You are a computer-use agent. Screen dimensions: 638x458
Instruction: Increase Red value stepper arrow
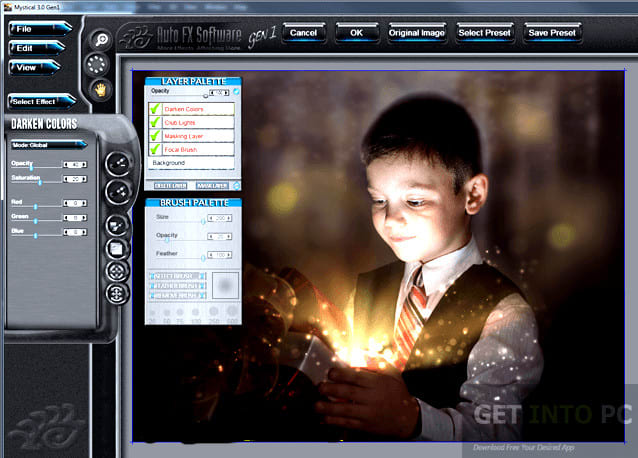84,203
